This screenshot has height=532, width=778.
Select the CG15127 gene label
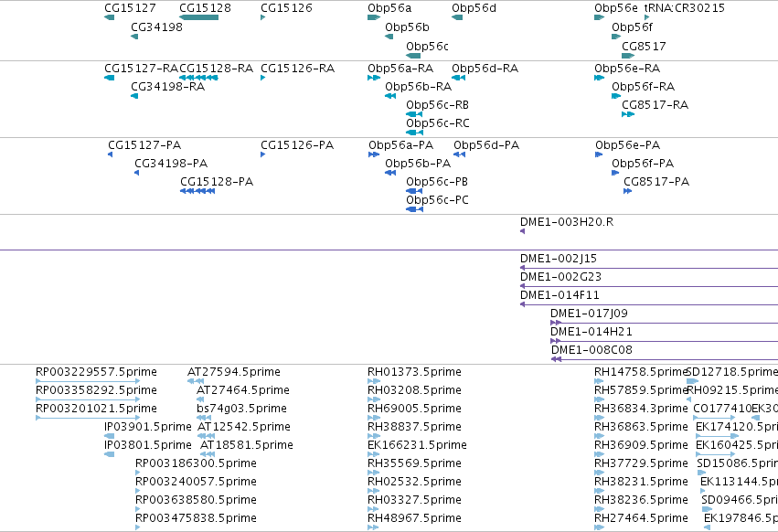pyautogui.click(x=130, y=8)
